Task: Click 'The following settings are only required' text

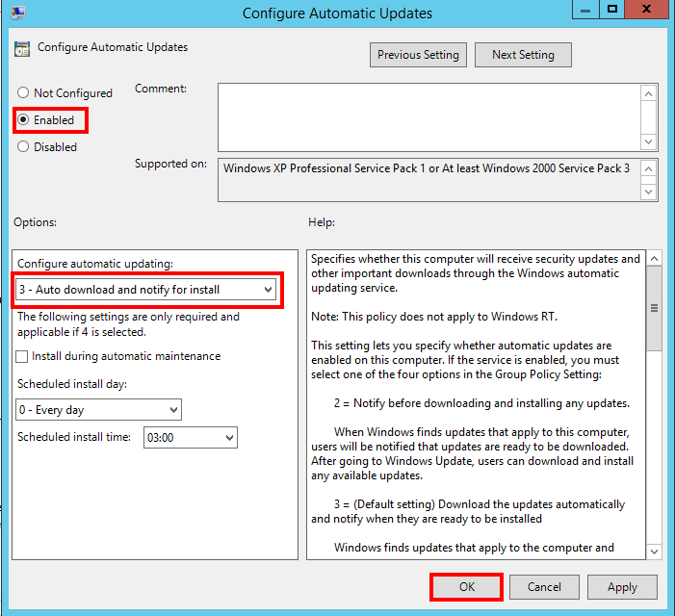Action: coord(128,324)
